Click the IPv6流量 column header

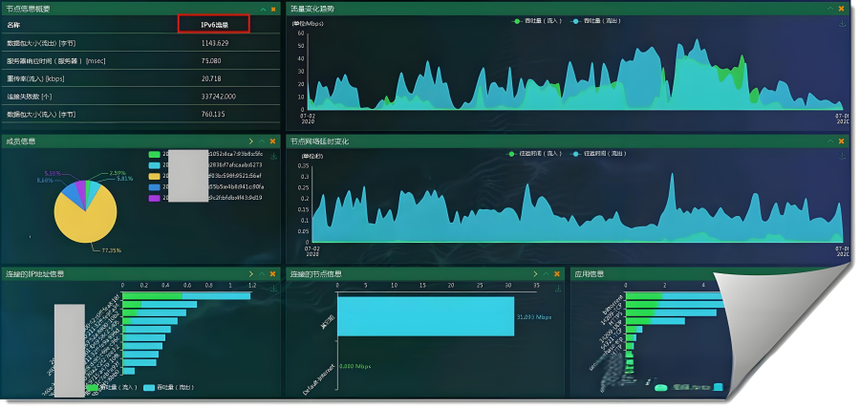coord(214,25)
